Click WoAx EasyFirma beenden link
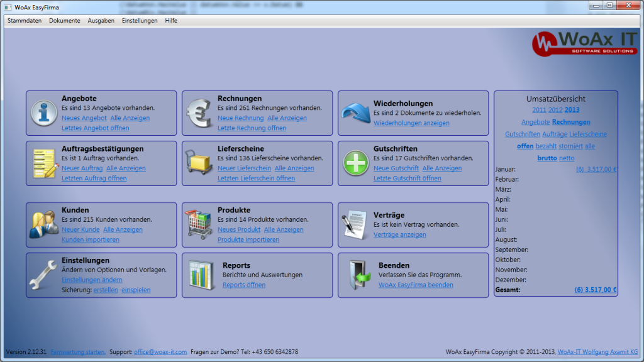Image resolution: width=644 pixels, height=362 pixels. pos(416,285)
